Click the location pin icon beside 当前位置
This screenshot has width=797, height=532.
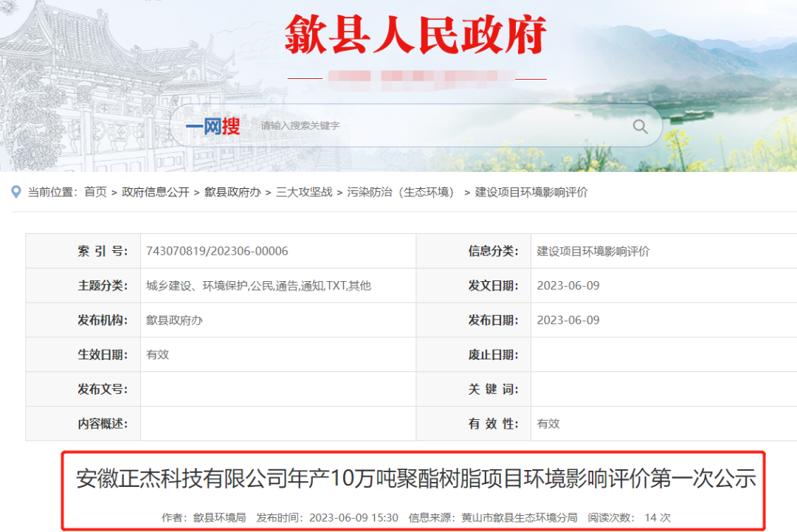16,192
